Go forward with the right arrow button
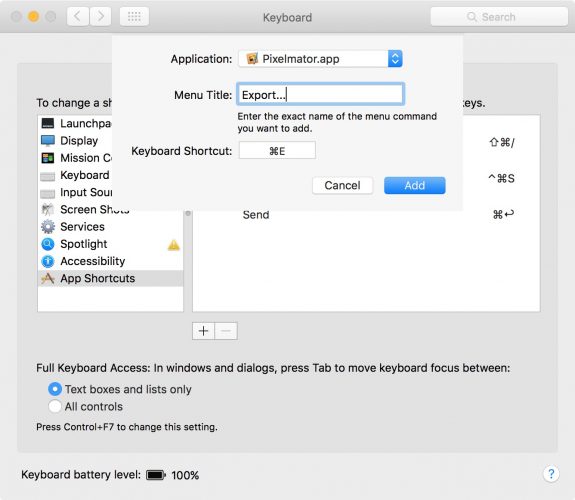 pos(100,17)
